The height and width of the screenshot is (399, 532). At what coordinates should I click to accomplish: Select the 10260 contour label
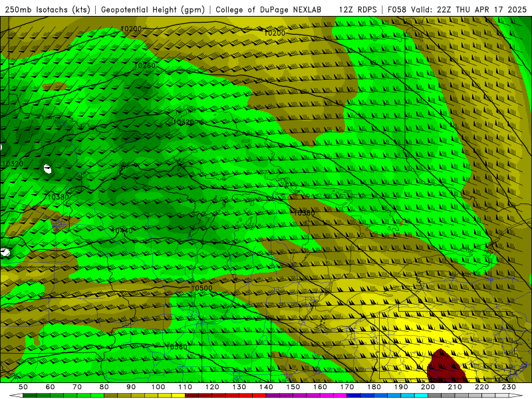coord(145,65)
